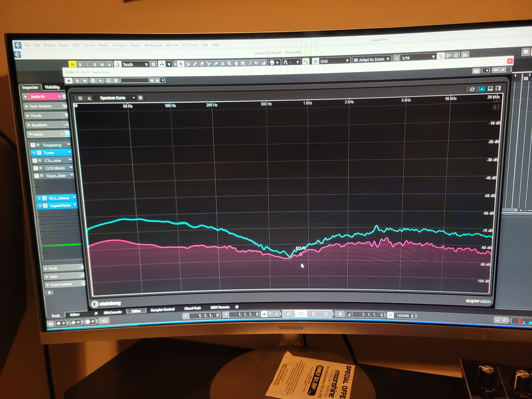Enable Write automation in plug-in header
Screen dimensions: 532x399
point(84,81)
